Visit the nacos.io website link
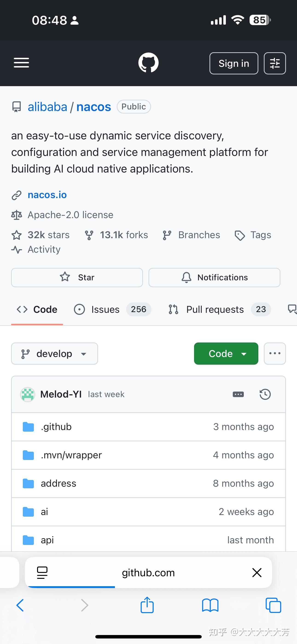The height and width of the screenshot is (644, 297). pos(47,195)
